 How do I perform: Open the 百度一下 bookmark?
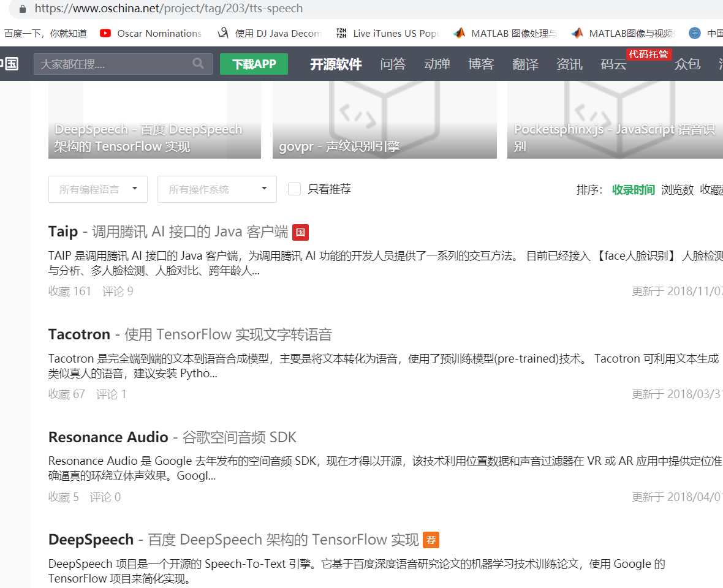(45, 33)
